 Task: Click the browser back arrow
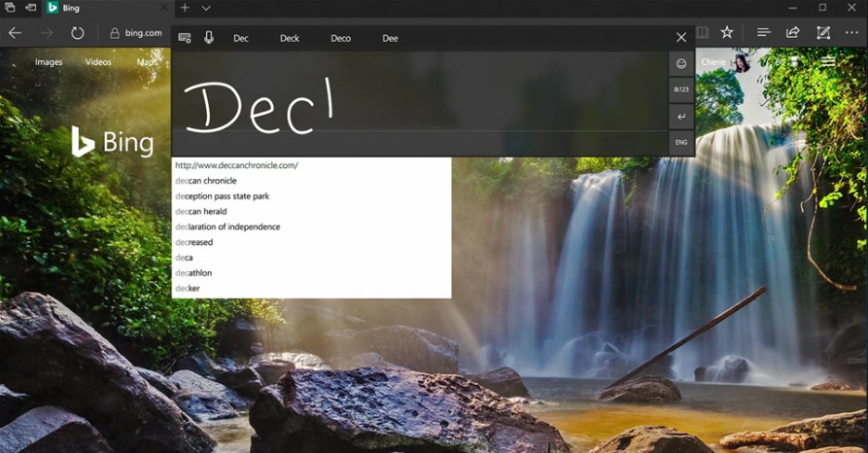(x=15, y=33)
